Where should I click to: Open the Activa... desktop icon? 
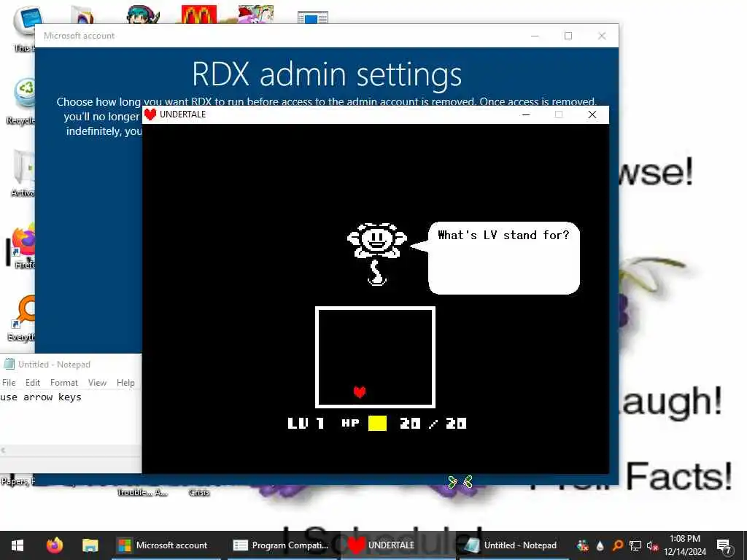(x=23, y=172)
